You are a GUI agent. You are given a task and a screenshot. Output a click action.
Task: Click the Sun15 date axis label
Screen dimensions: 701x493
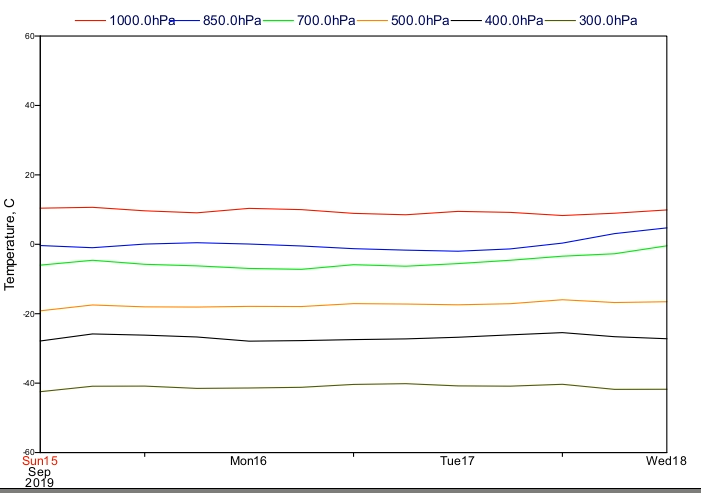point(40,461)
